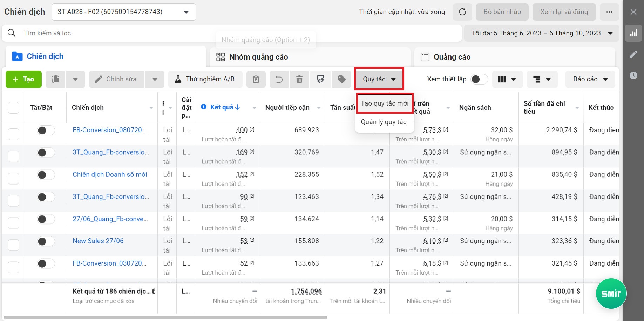Expand the Báo cáo dropdown
Screen dimensions: 644x321
590,79
